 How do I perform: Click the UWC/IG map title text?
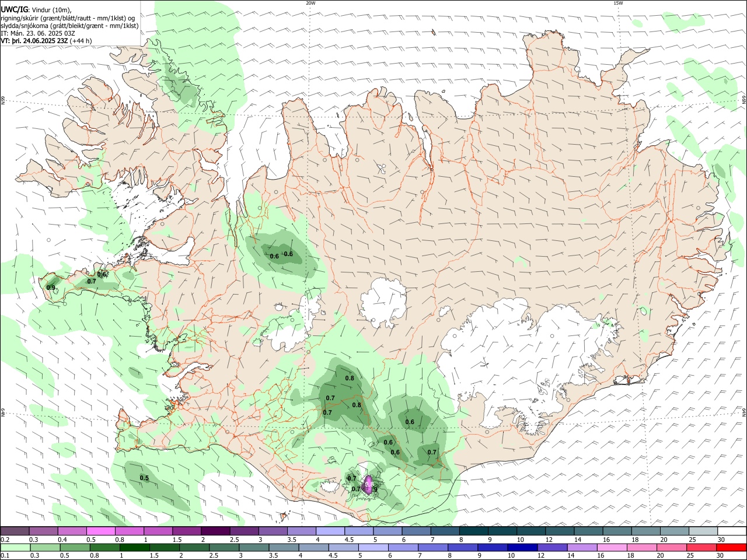(36, 9)
